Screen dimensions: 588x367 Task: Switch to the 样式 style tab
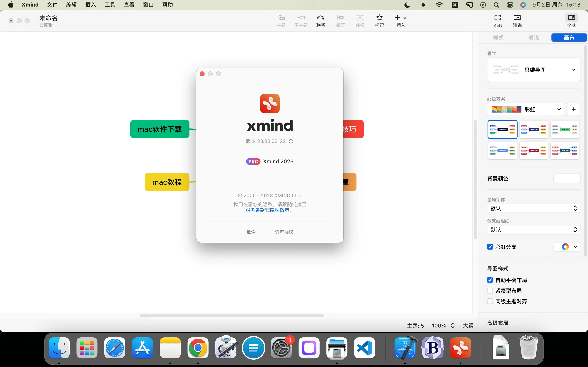click(x=498, y=38)
